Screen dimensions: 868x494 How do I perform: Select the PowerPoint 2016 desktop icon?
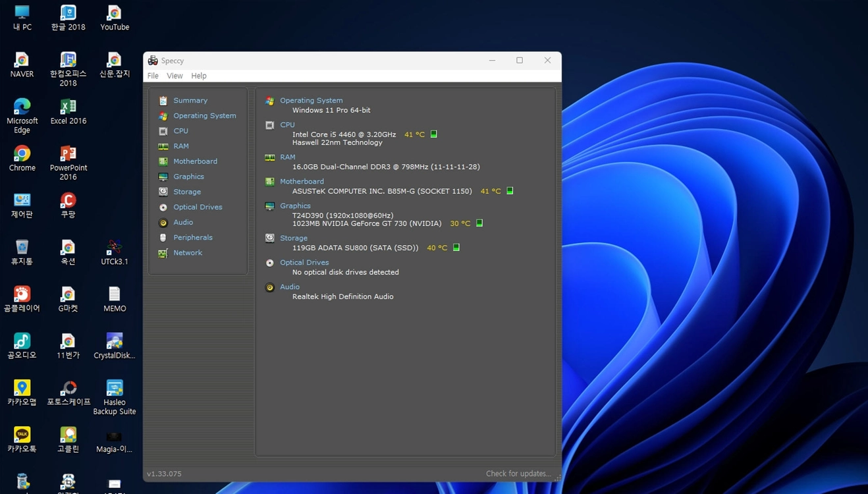click(68, 163)
